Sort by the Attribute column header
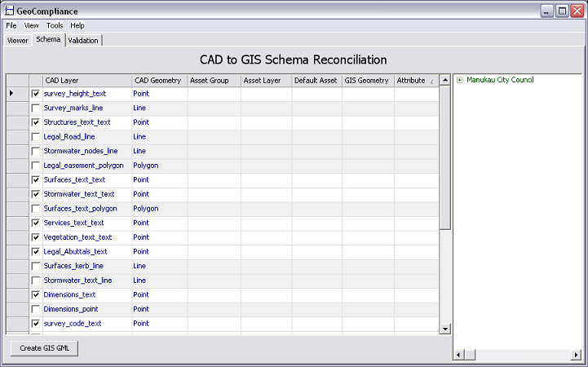 point(416,81)
